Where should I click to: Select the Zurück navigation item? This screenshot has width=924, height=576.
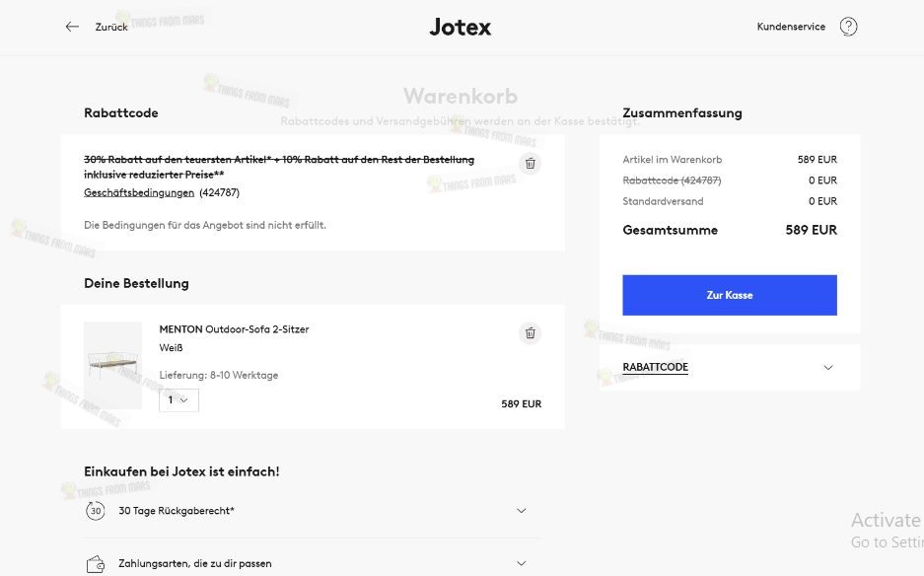point(110,27)
